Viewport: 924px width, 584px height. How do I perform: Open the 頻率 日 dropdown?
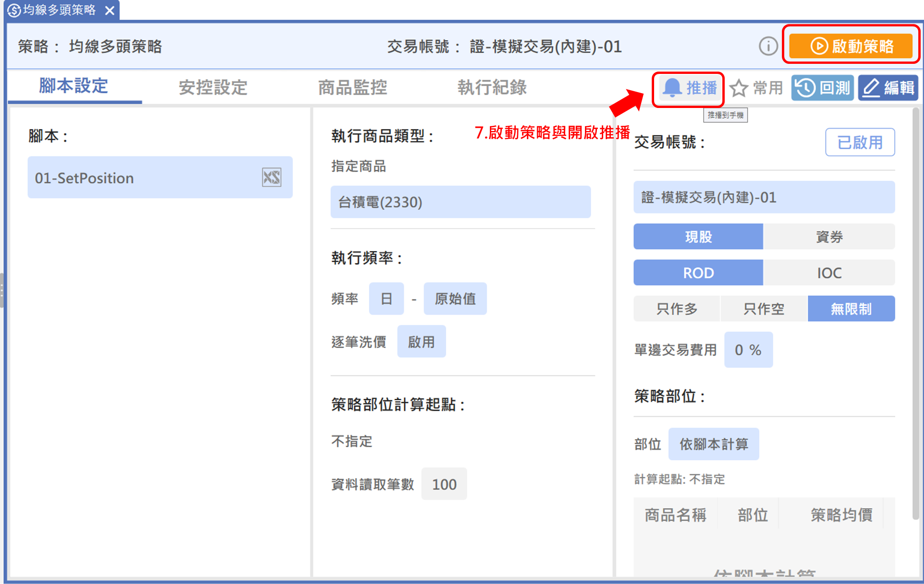386,299
